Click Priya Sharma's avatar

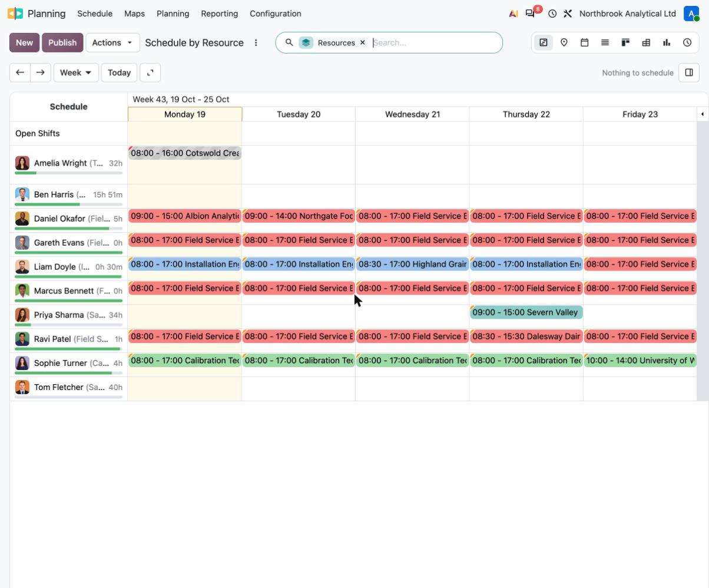coord(22,315)
